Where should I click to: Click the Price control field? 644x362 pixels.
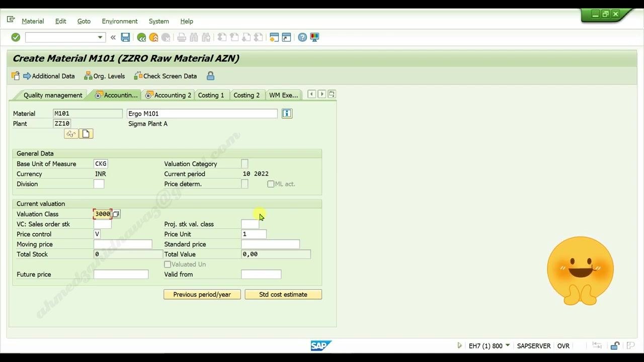(x=97, y=234)
